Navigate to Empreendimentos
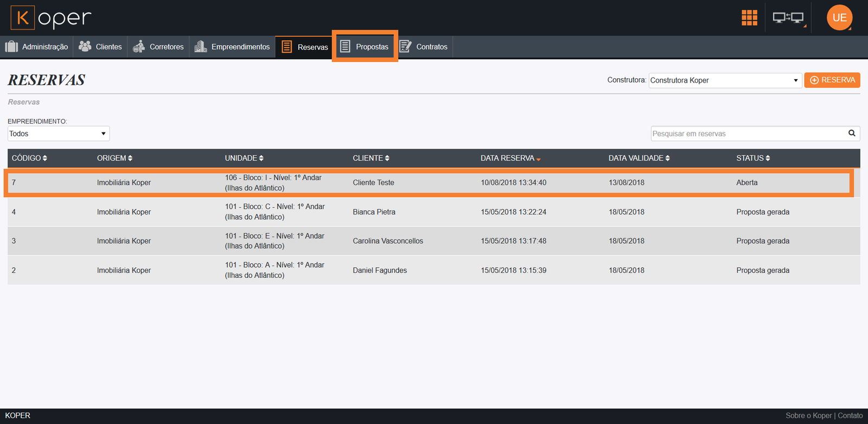 coord(232,47)
